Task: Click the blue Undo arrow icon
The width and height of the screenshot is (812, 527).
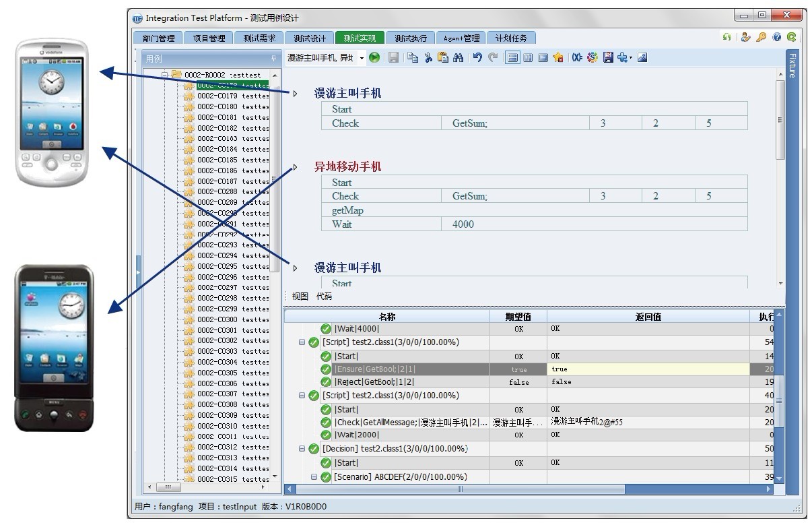Action: (477, 58)
